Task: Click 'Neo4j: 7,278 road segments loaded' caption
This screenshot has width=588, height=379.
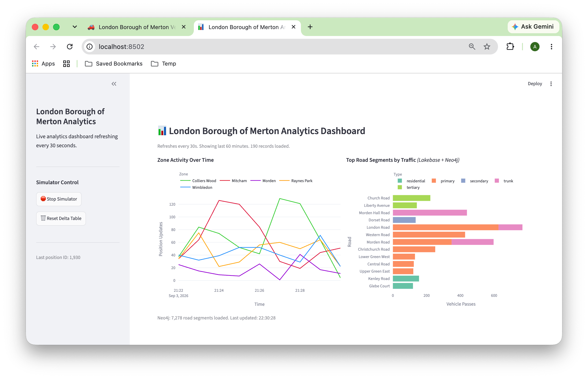Action: 193,318
